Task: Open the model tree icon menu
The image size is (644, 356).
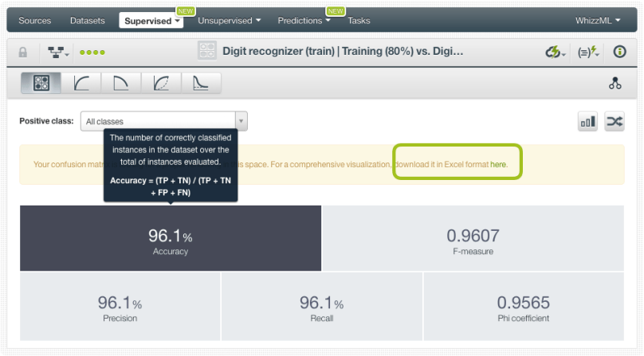Action: coord(57,53)
